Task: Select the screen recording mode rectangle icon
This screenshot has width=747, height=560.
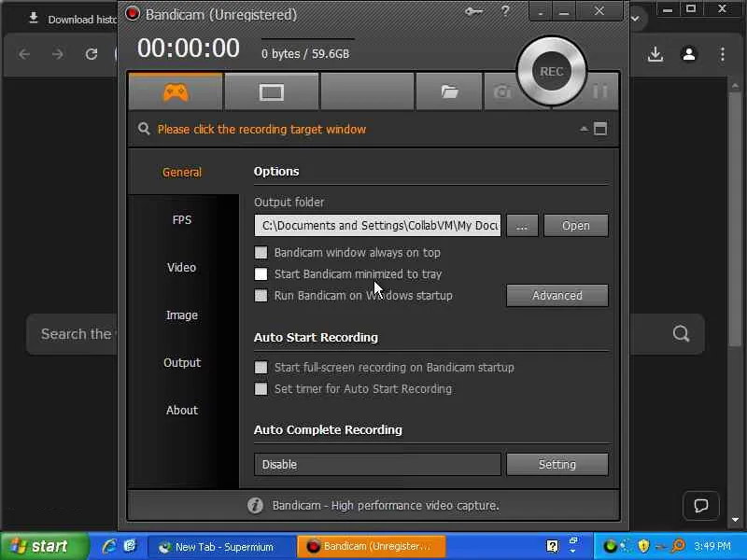Action: pos(272,91)
